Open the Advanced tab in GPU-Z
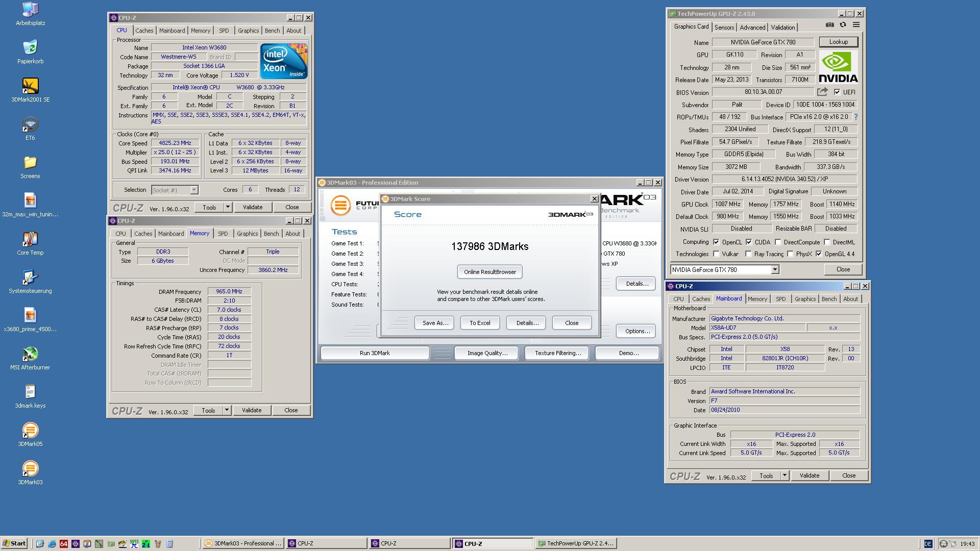Viewport: 980px width, 551px height. (752, 28)
